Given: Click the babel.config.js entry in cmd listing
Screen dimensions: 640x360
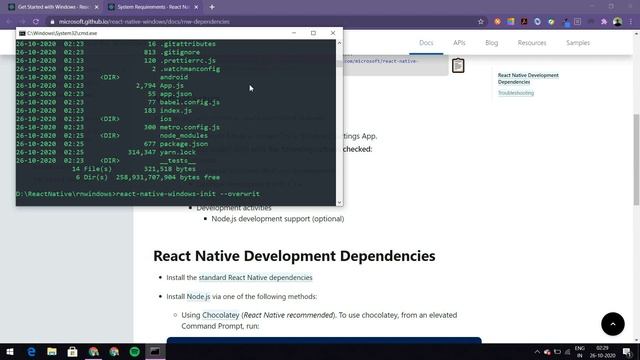Looking at the screenshot, I should (190, 102).
